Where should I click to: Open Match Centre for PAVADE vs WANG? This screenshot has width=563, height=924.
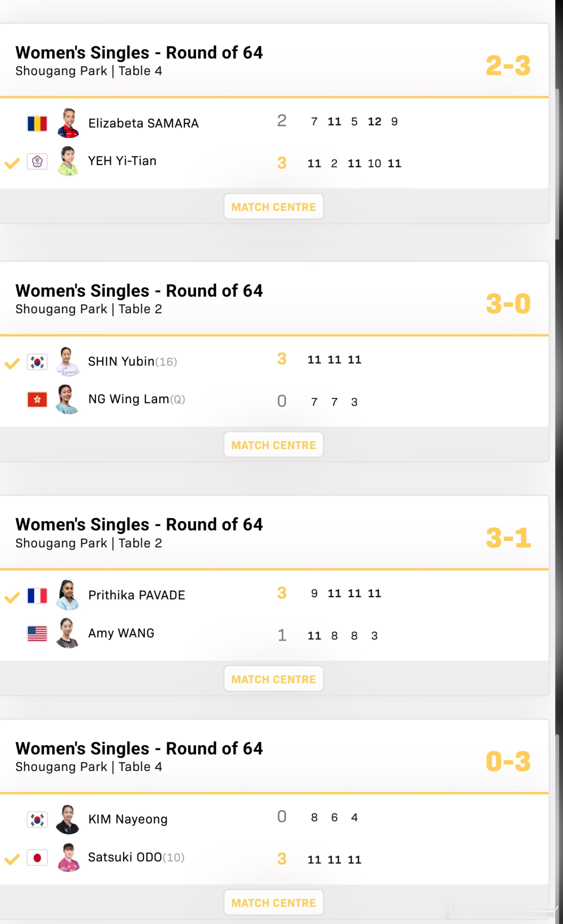[x=274, y=679]
